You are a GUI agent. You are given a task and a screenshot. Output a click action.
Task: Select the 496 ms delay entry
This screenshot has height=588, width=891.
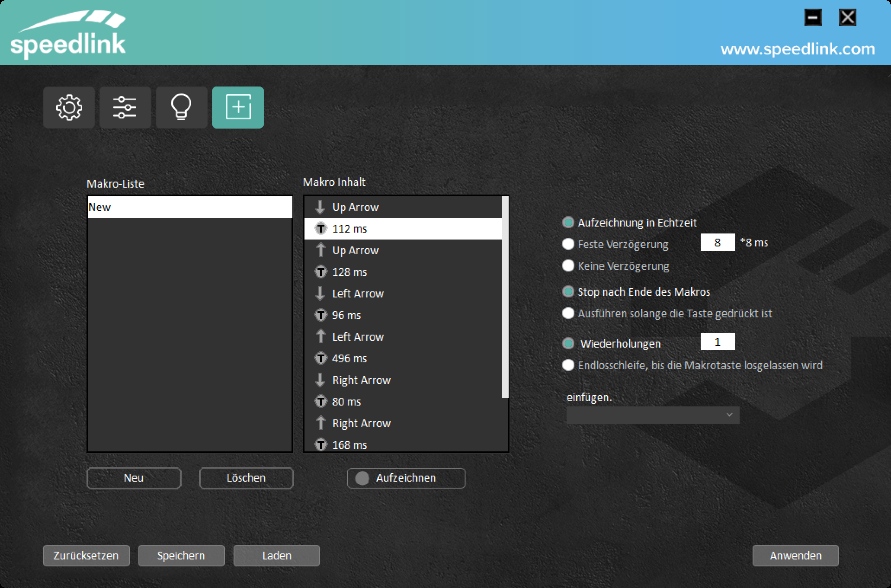tap(349, 358)
